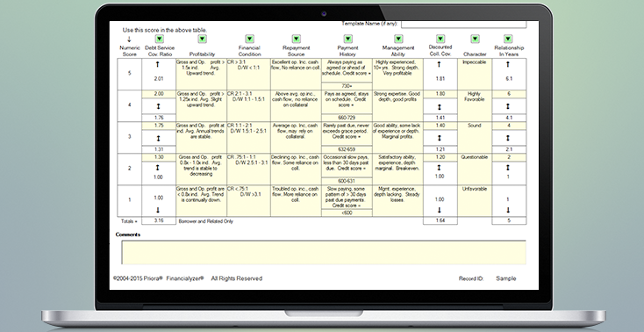Select the Numeric Score 3 row cell
The height and width of the screenshot is (332, 644).
pos(129,137)
